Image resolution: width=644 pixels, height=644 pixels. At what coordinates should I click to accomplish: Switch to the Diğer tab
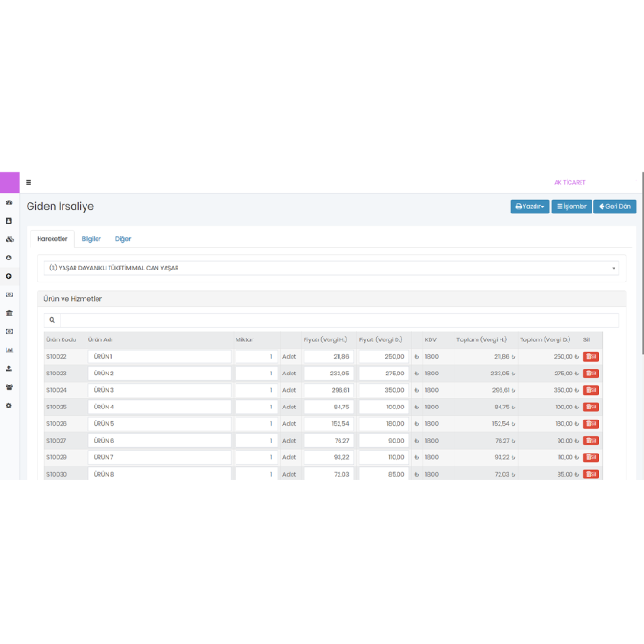pyautogui.click(x=122, y=239)
